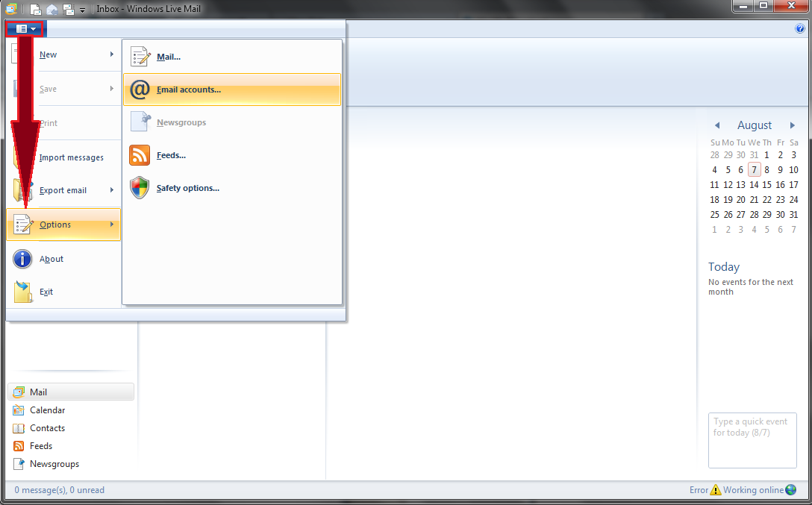Open the Customize Quick Access Toolbar dropdown
812x505 pixels.
pos(82,10)
